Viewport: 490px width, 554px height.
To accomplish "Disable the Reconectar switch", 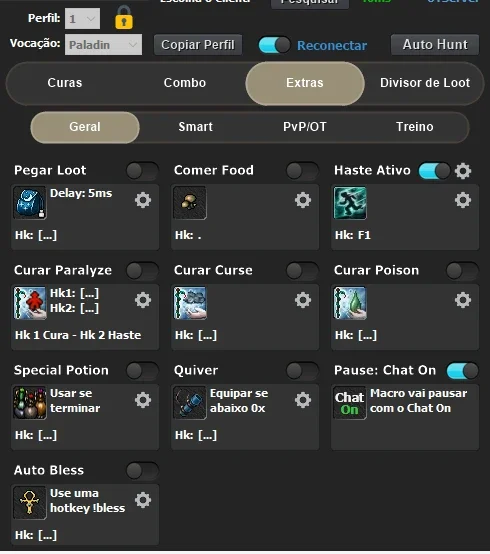I will tap(274, 45).
